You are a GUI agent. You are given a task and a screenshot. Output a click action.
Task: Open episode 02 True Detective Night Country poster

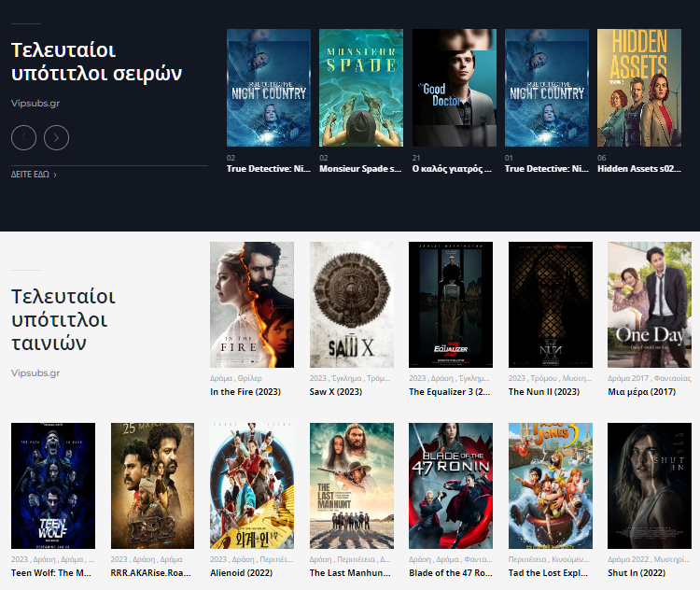[269, 88]
